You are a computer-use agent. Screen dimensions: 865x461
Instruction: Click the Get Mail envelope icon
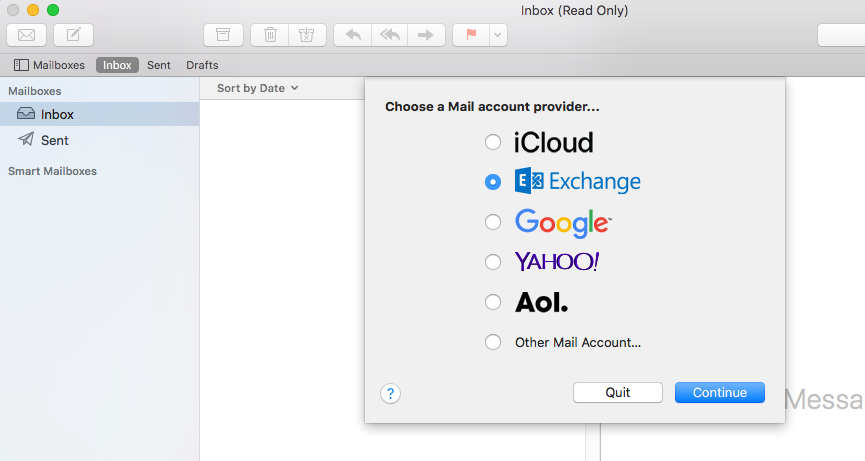pos(26,35)
